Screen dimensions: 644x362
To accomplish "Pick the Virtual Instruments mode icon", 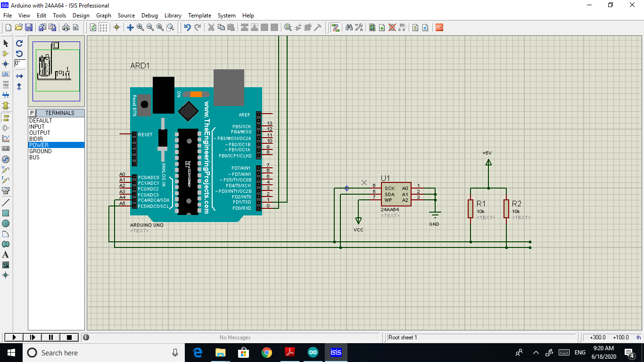I will coord(6,190).
